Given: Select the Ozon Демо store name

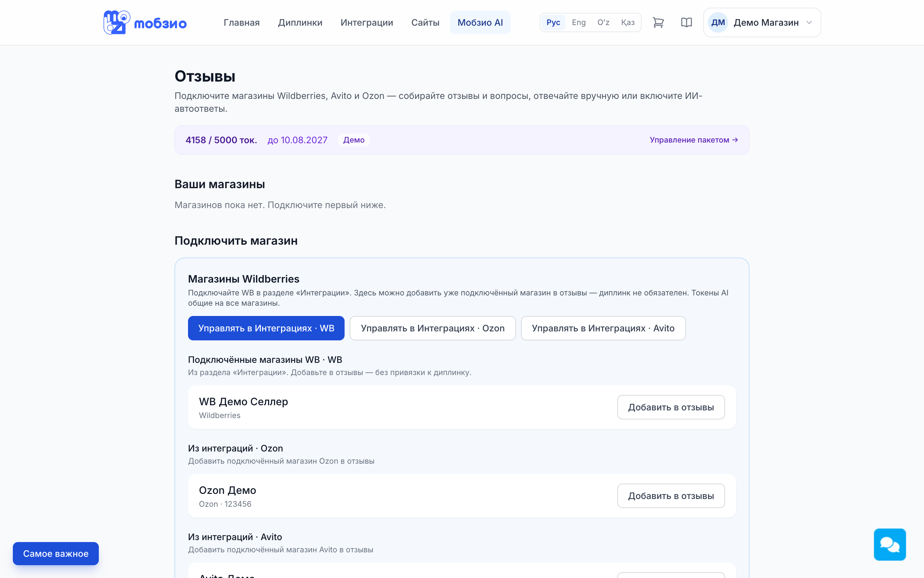Looking at the screenshot, I should (227, 490).
